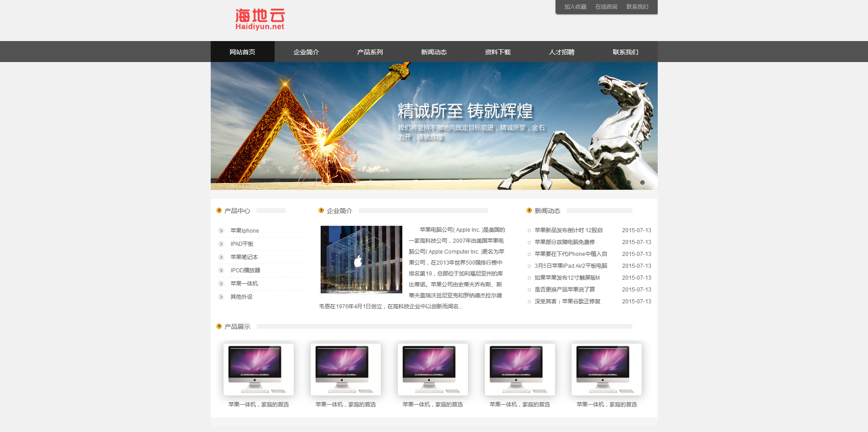This screenshot has height=432, width=868.
Task: Select 资料下载 in the navigation bar
Action: (x=498, y=52)
